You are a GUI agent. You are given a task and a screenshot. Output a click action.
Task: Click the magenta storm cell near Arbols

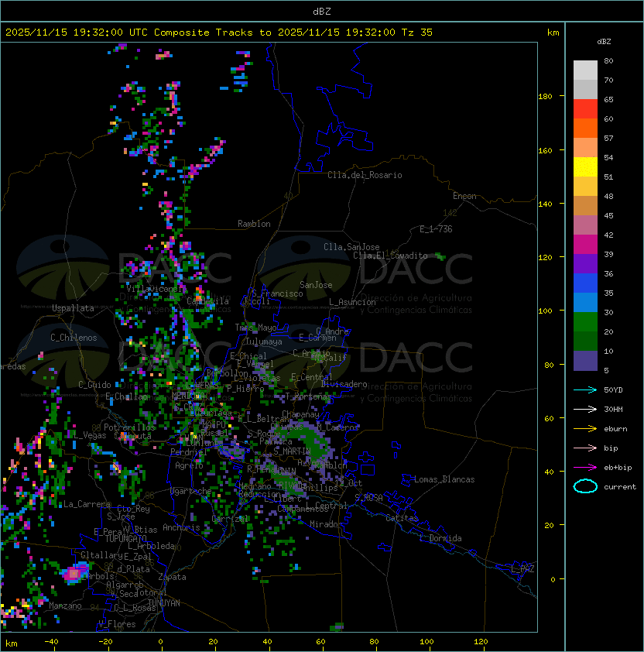point(74,574)
